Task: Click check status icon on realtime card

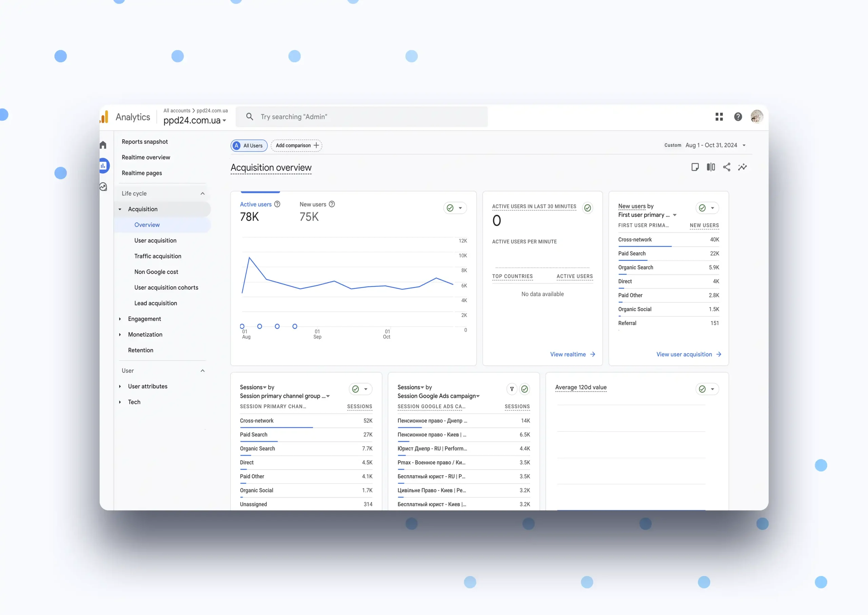Action: click(x=587, y=208)
